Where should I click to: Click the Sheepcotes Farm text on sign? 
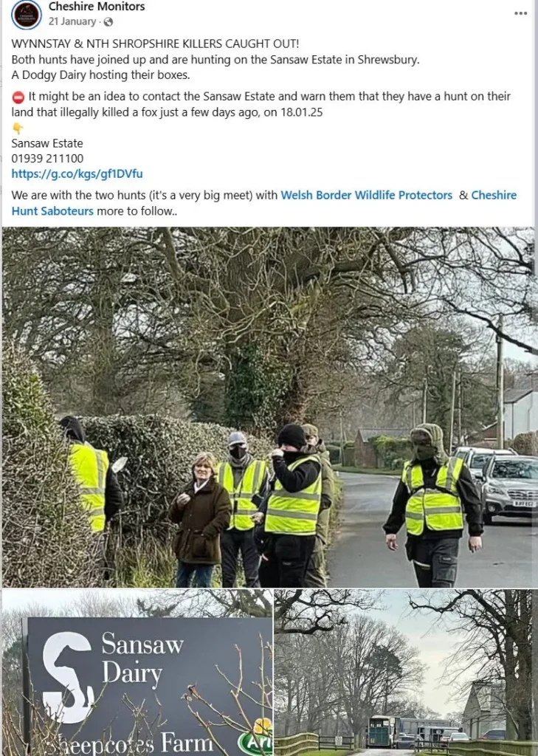tap(130, 743)
